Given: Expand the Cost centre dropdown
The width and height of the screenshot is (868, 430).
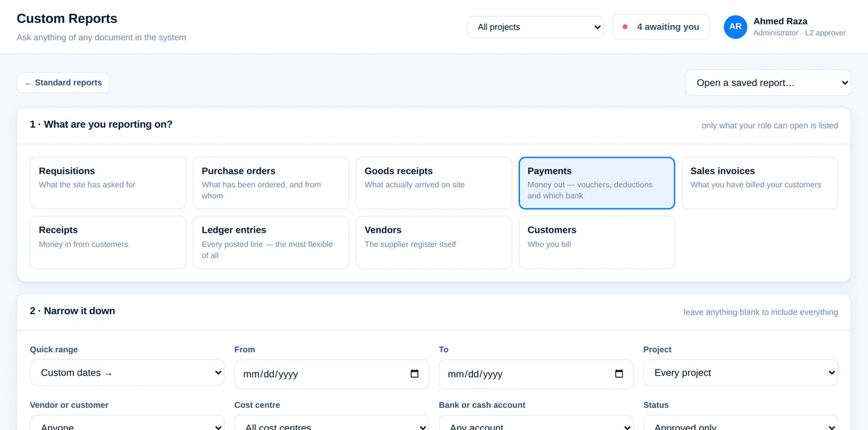Looking at the screenshot, I should pyautogui.click(x=331, y=423).
